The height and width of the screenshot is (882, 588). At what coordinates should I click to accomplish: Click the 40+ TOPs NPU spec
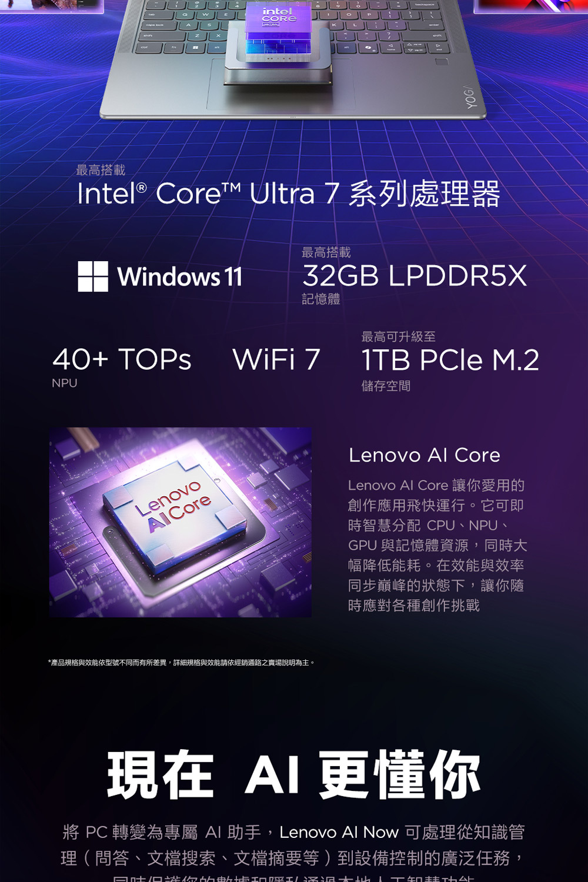[122, 359]
